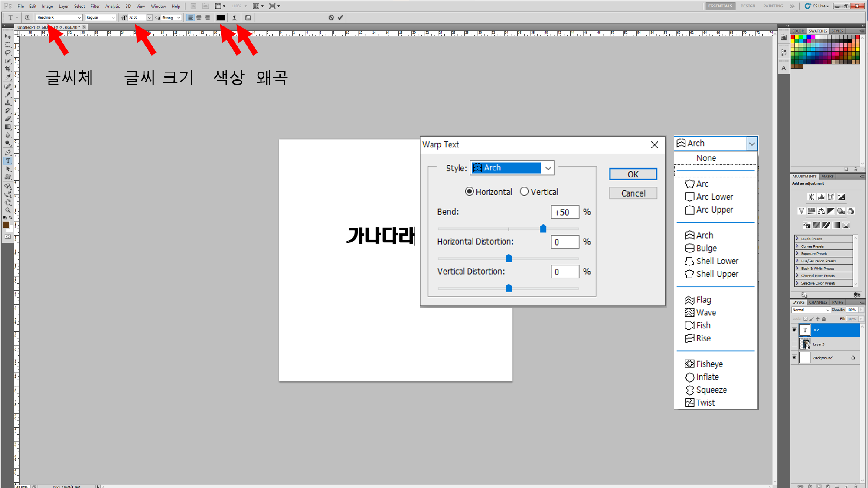Click Cancel in Warp Text dialog

click(633, 193)
